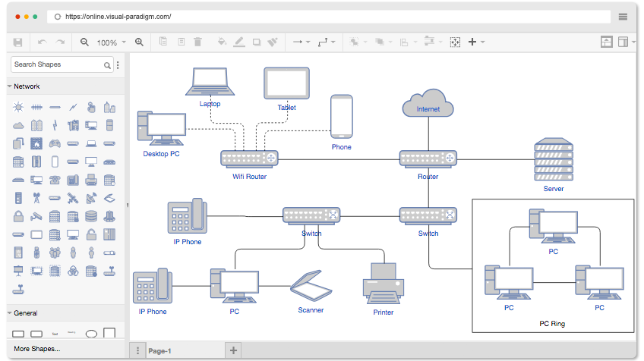Screen dimensions: 644x361
Task: Click the Delete trash can icon
Action: click(x=197, y=42)
